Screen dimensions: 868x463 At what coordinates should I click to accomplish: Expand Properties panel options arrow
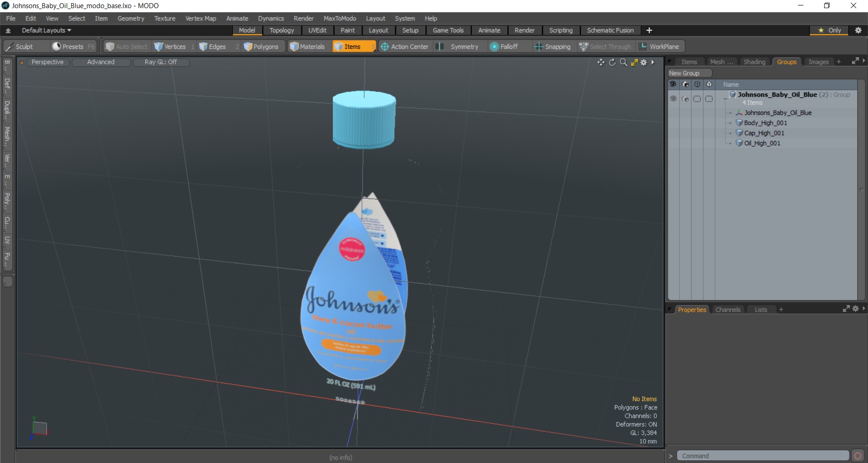click(864, 309)
